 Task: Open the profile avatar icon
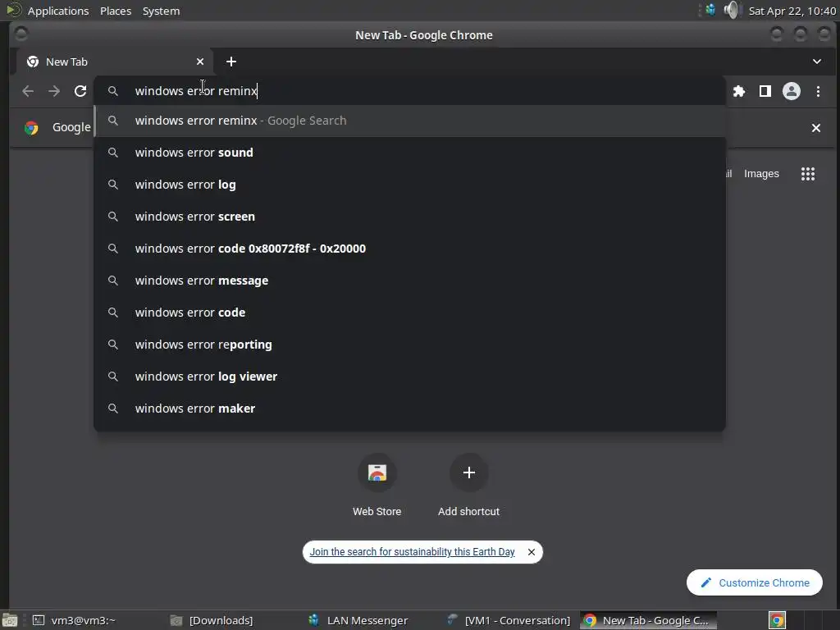pyautogui.click(x=792, y=91)
